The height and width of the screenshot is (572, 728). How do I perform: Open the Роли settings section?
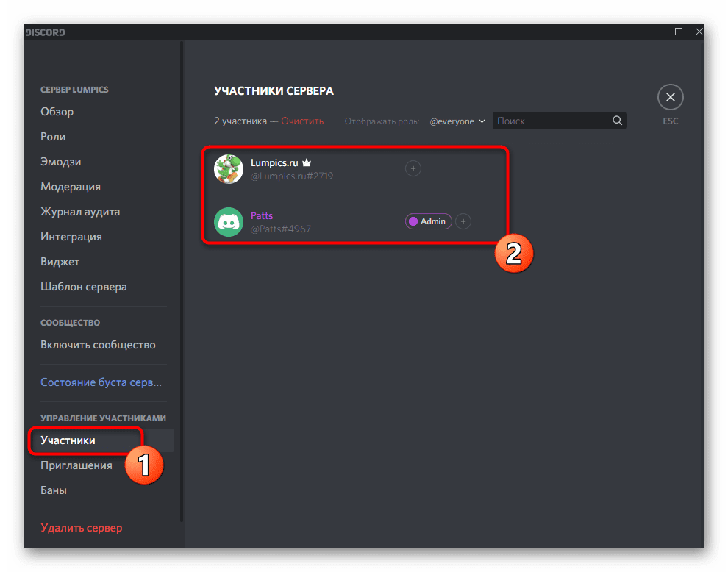point(53,137)
